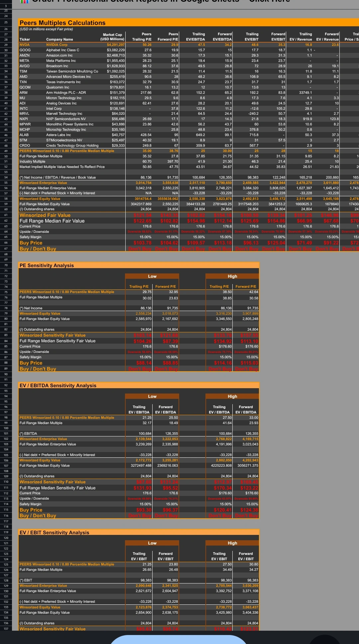
Task: Select NVIDIA market cap value $4,291,297
Action: 115,45
